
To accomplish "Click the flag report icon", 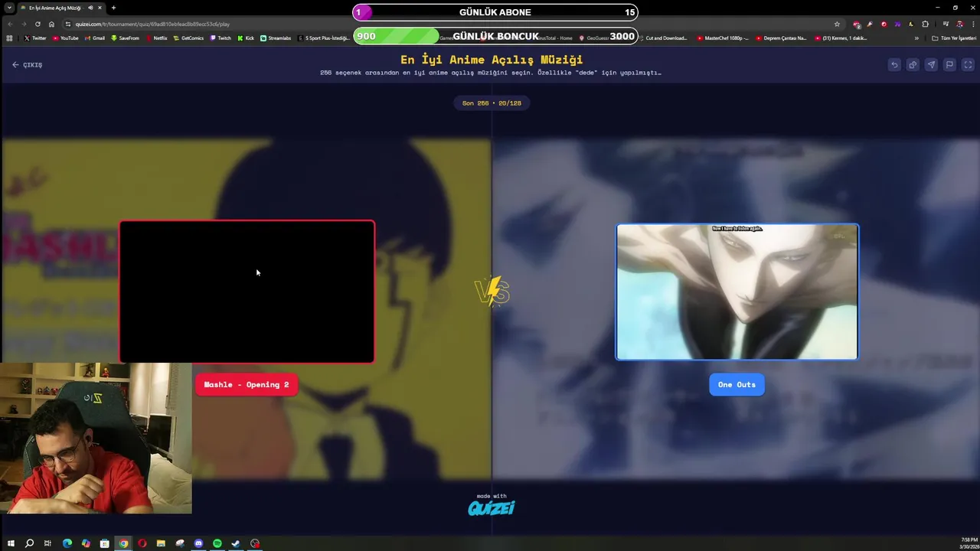I will pos(949,65).
